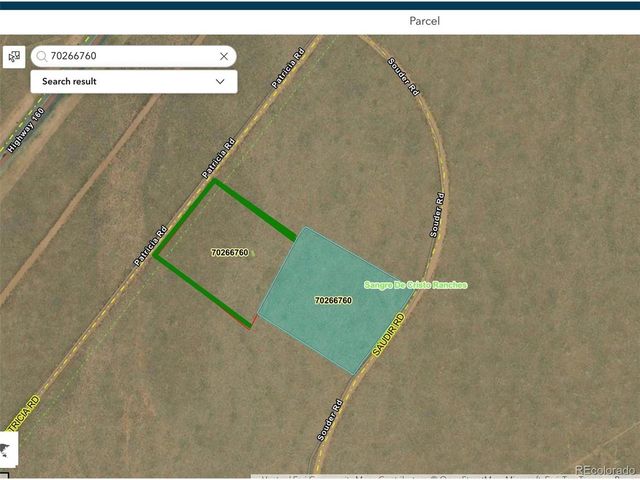Click the green-outlined parcel label 70266760
Viewport: 640px width, 480px height.
pos(230,253)
